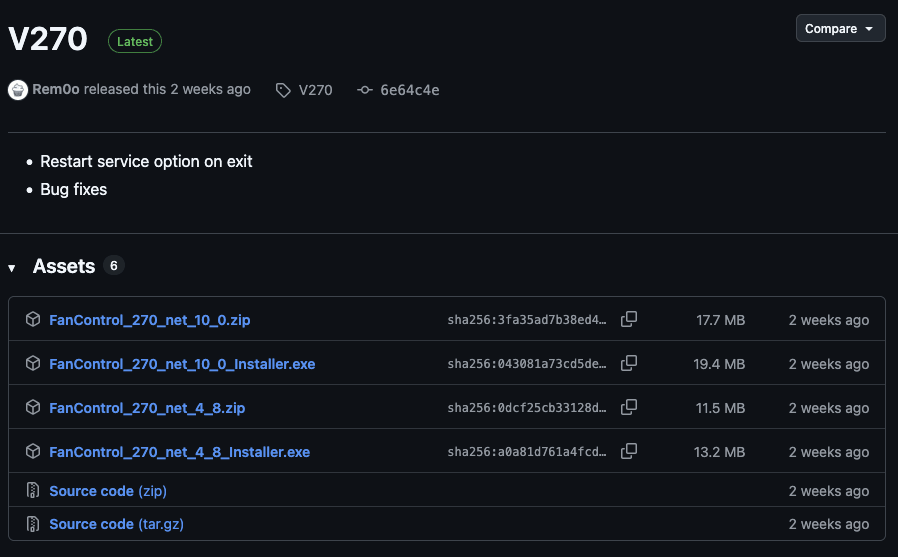Screen dimensions: 898x557
Task: Select hash text sha256:043081a73cd5de…
Action: pyautogui.click(x=527, y=364)
